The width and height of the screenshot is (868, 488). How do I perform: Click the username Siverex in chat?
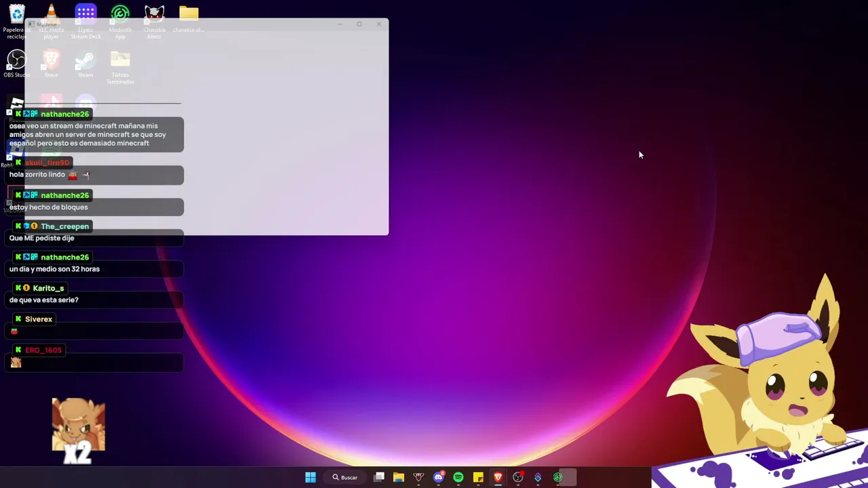pos(39,319)
